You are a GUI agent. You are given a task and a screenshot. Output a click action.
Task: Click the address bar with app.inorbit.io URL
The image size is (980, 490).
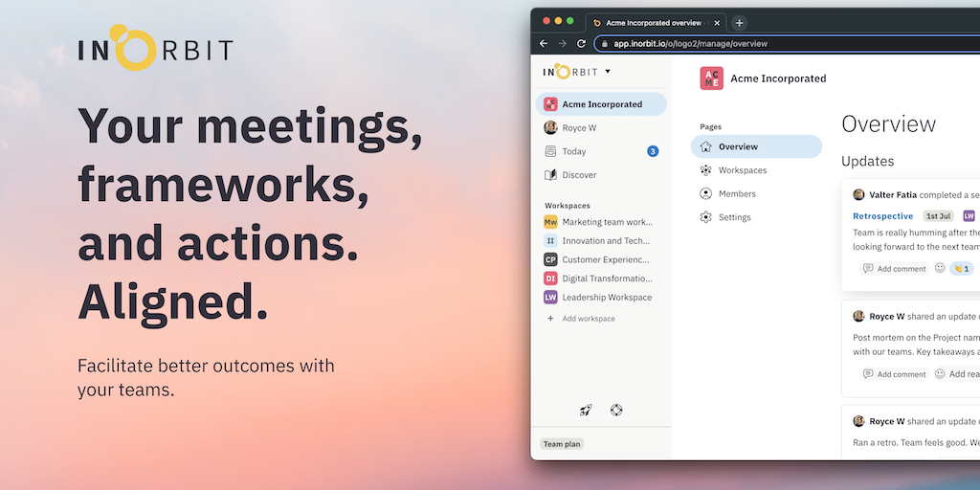point(788,44)
